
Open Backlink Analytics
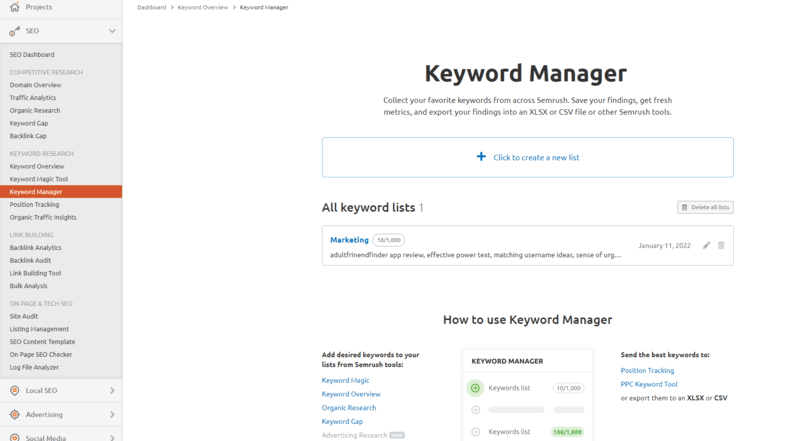35,248
